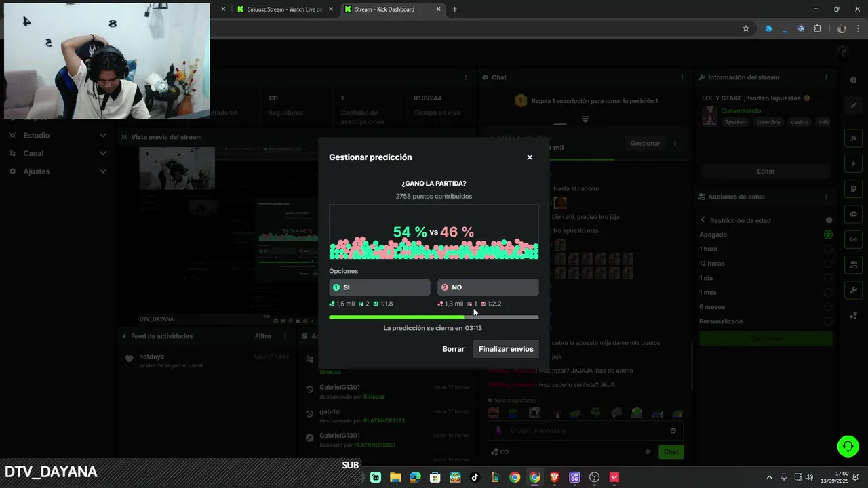
Task: Open Información del stream three-dot menu
Action: [x=826, y=77]
